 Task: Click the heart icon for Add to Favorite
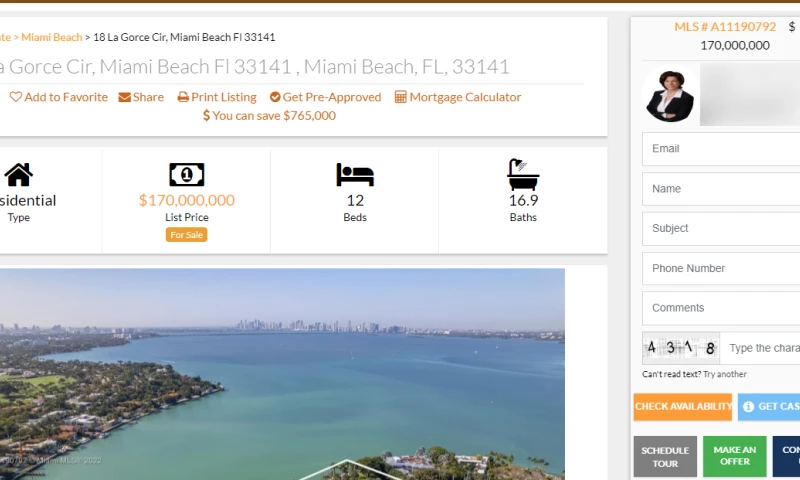pos(16,97)
